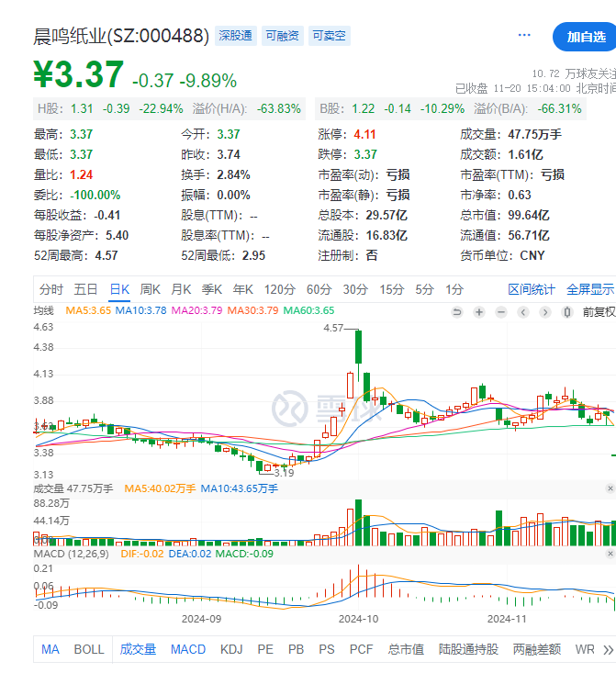Toggle the PS indicator
Viewport: 616px width, 673px height.
point(327,650)
